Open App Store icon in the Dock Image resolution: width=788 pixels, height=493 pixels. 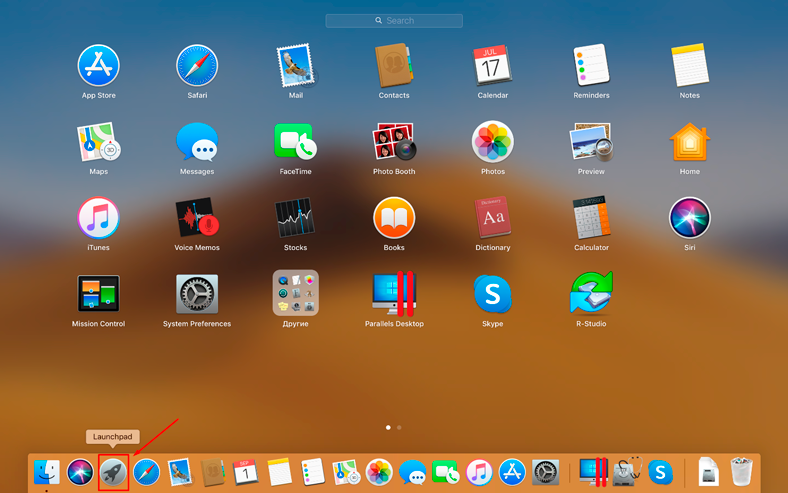tap(512, 472)
